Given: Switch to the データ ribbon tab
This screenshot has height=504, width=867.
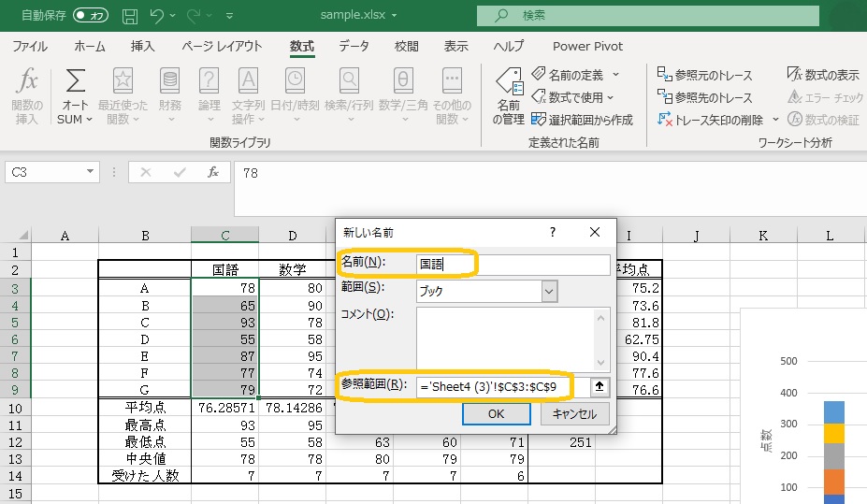Looking at the screenshot, I should (354, 46).
